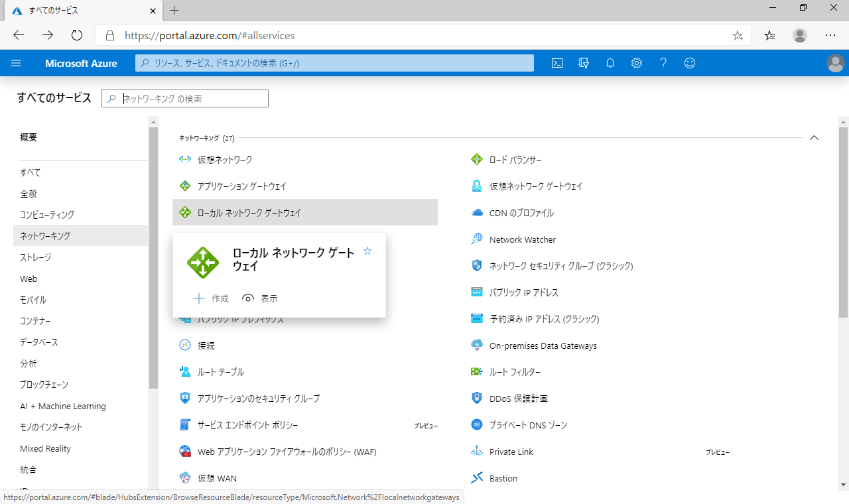The width and height of the screenshot is (849, 504).
Task: Open the Azure portal hamburger menu
Action: pyautogui.click(x=16, y=63)
